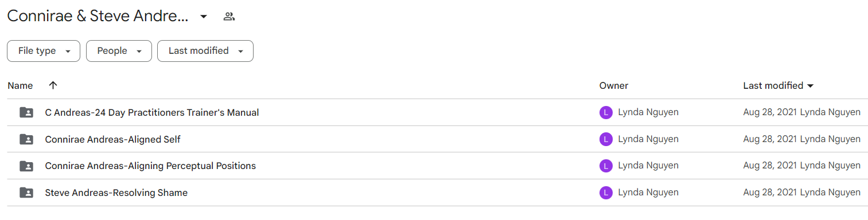This screenshot has height=220, width=868.
Task: Click folder icon of Aligning Perceptual Positions
Action: (x=26, y=166)
